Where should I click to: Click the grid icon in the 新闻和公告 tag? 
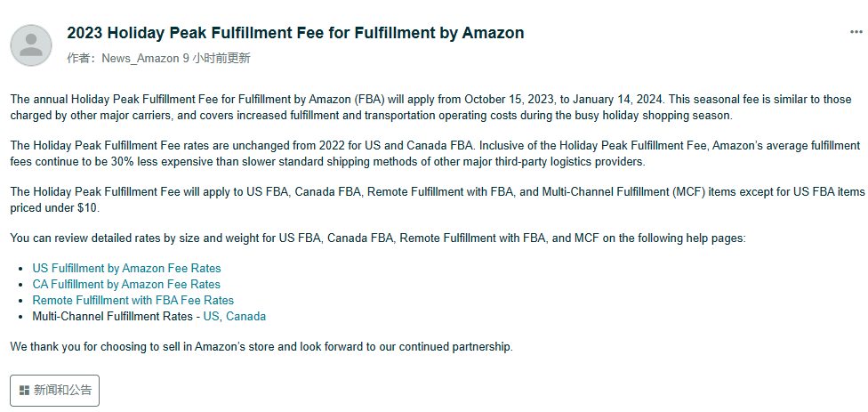[24, 391]
